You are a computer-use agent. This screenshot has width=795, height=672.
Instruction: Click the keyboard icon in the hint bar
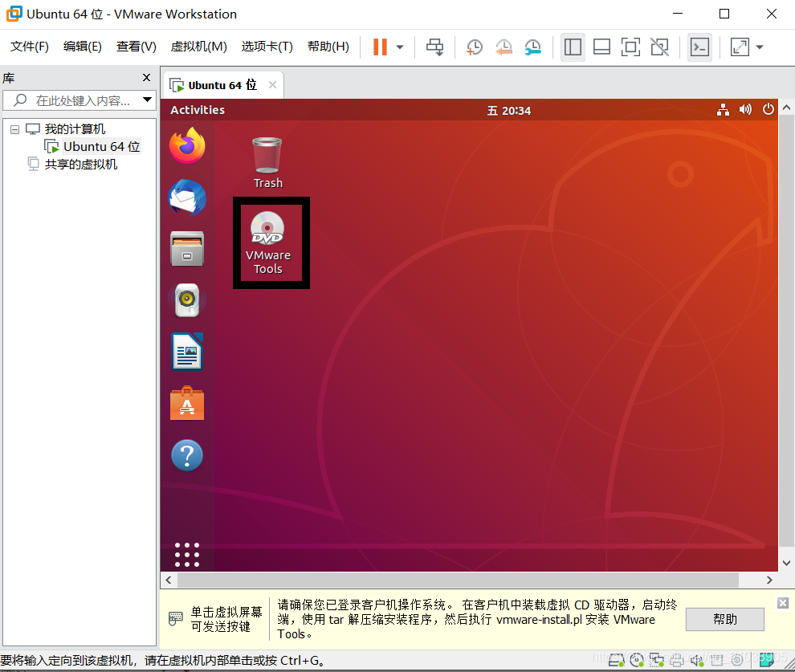pyautogui.click(x=175, y=618)
